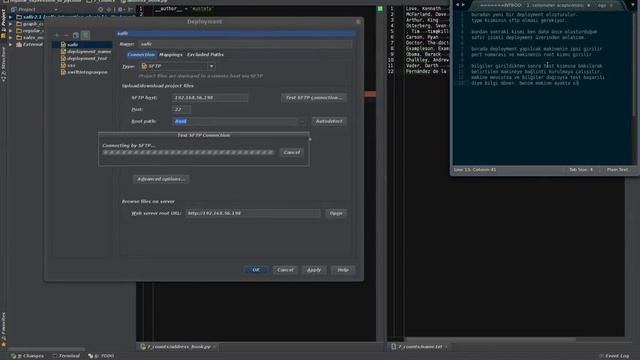
Task: Click the scroll-from-source target icon in Project panel
Action: tap(100, 9)
